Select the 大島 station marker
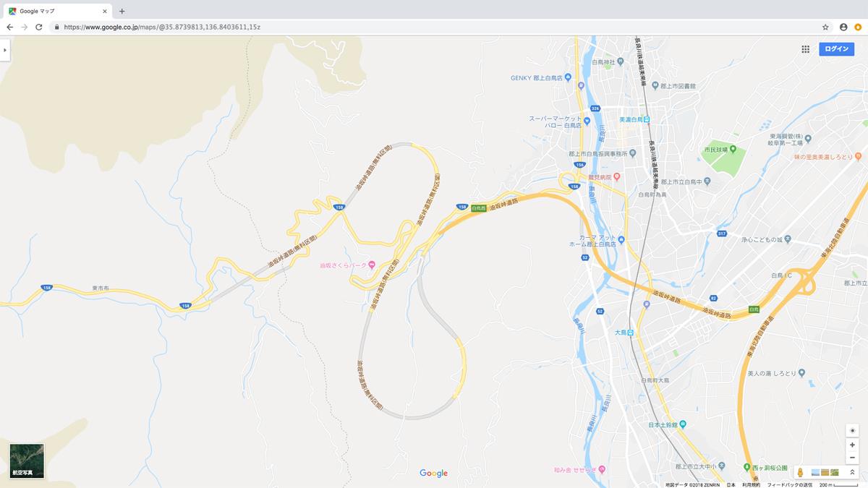 click(631, 333)
